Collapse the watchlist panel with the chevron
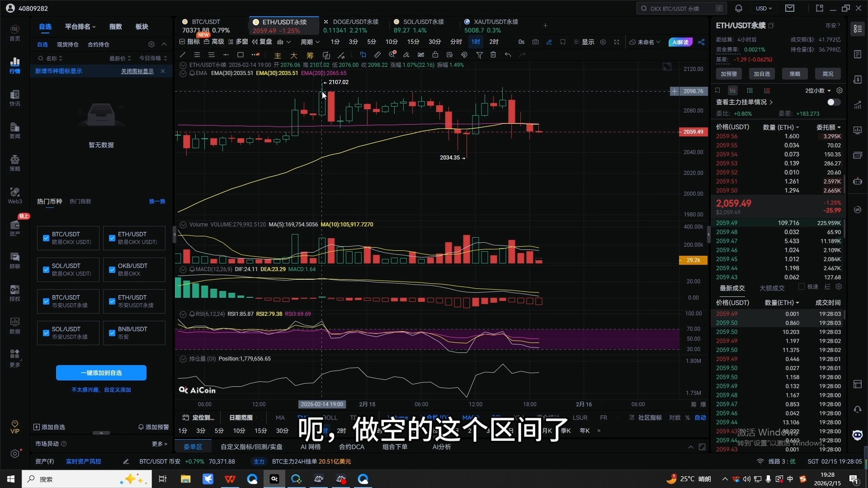Viewport: 868px width, 488px height. [164, 44]
